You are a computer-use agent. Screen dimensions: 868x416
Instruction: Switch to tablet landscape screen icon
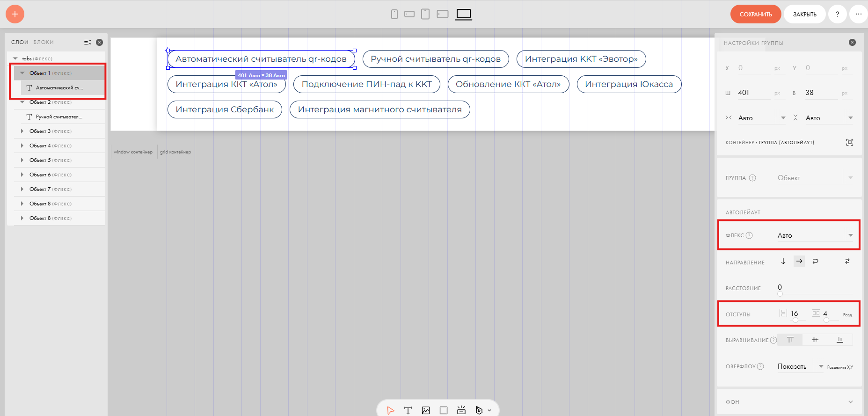point(443,14)
